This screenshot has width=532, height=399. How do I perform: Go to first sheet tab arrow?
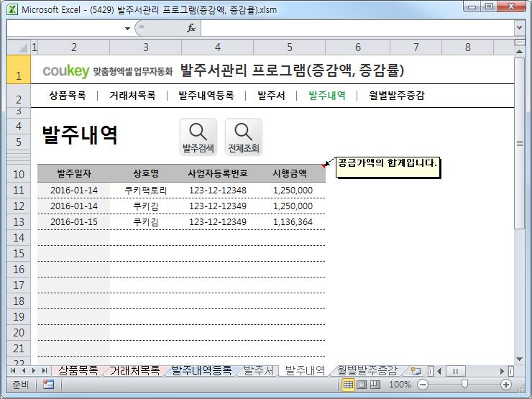point(13,370)
